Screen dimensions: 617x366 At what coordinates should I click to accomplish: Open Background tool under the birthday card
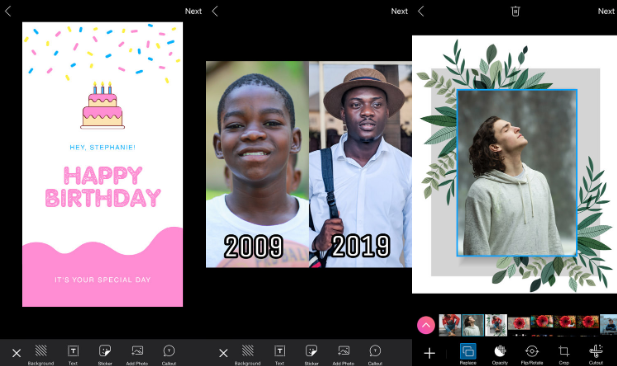click(41, 355)
